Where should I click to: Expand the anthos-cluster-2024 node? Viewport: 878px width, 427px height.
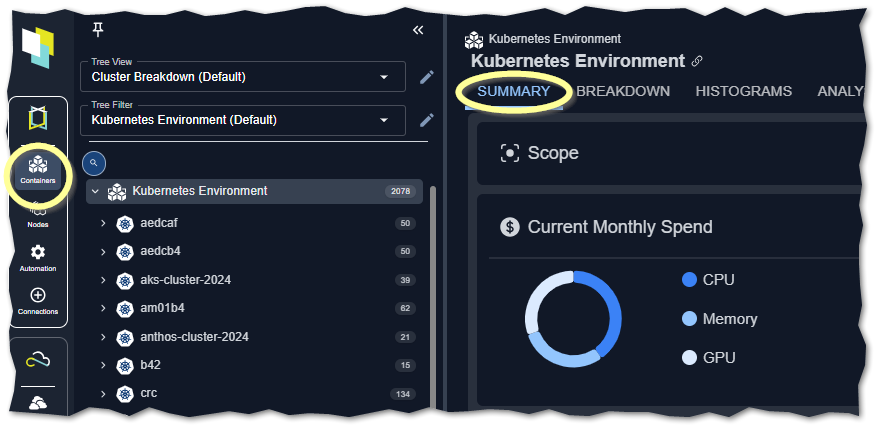[103, 337]
